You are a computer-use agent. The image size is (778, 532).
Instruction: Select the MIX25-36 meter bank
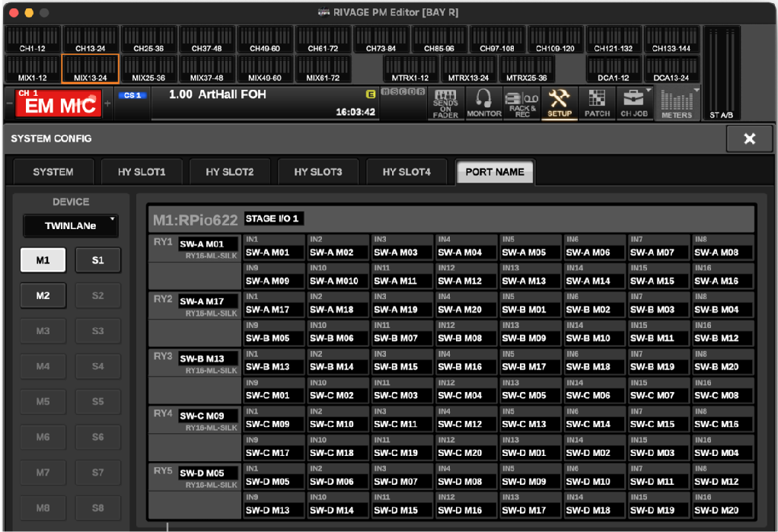coord(148,69)
